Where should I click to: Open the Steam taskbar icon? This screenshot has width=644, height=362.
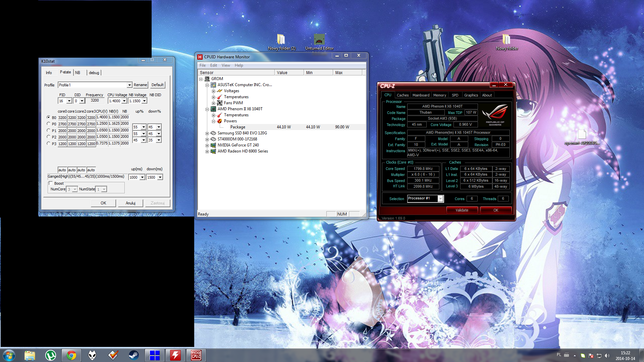(134, 355)
